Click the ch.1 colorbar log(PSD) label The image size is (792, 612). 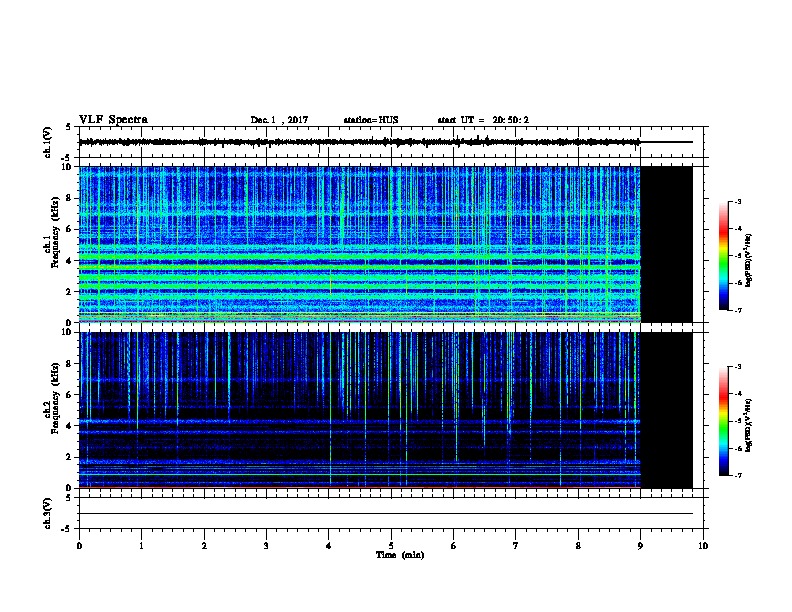click(x=749, y=261)
